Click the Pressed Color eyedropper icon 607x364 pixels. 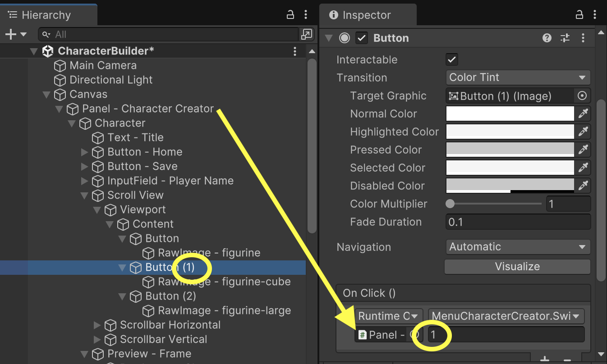[x=583, y=150]
